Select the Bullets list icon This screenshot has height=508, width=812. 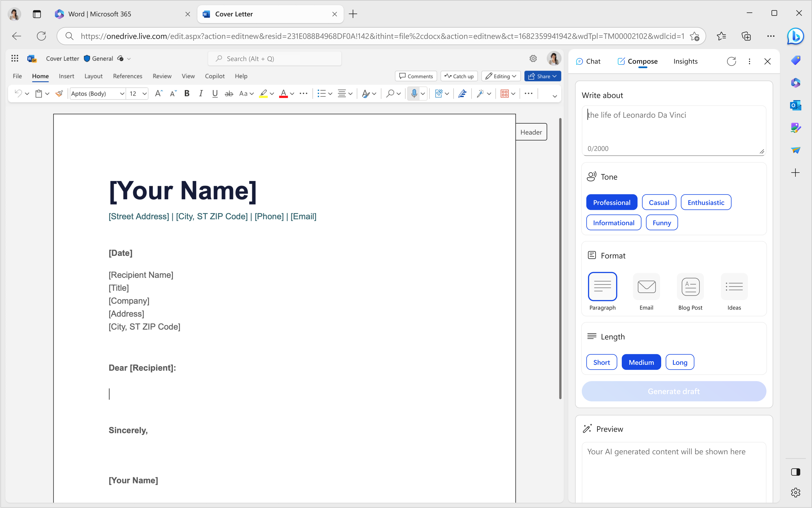[321, 94]
